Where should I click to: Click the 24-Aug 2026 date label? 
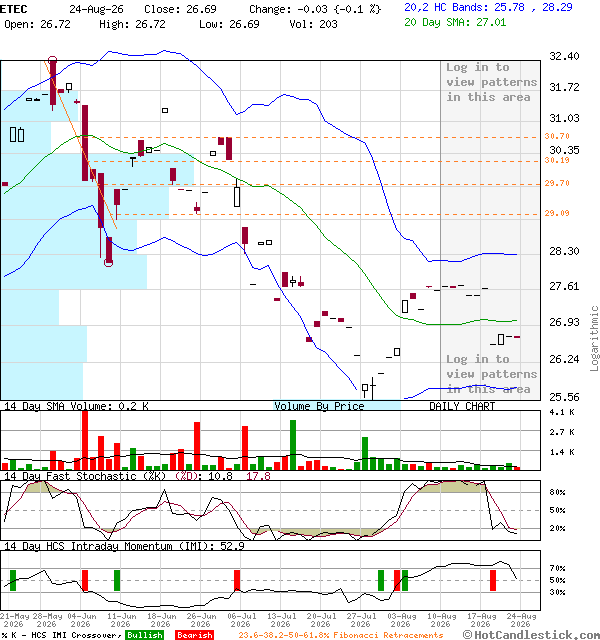click(x=521, y=620)
